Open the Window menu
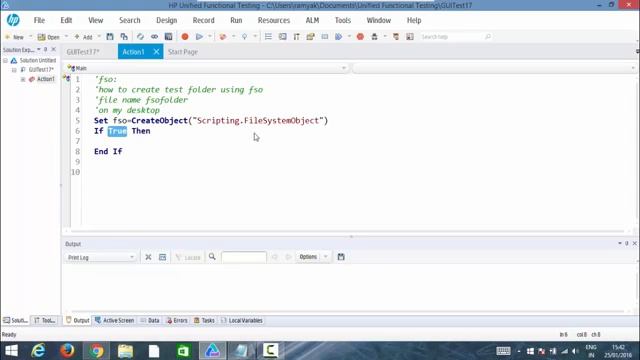640x360 pixels. (378, 20)
